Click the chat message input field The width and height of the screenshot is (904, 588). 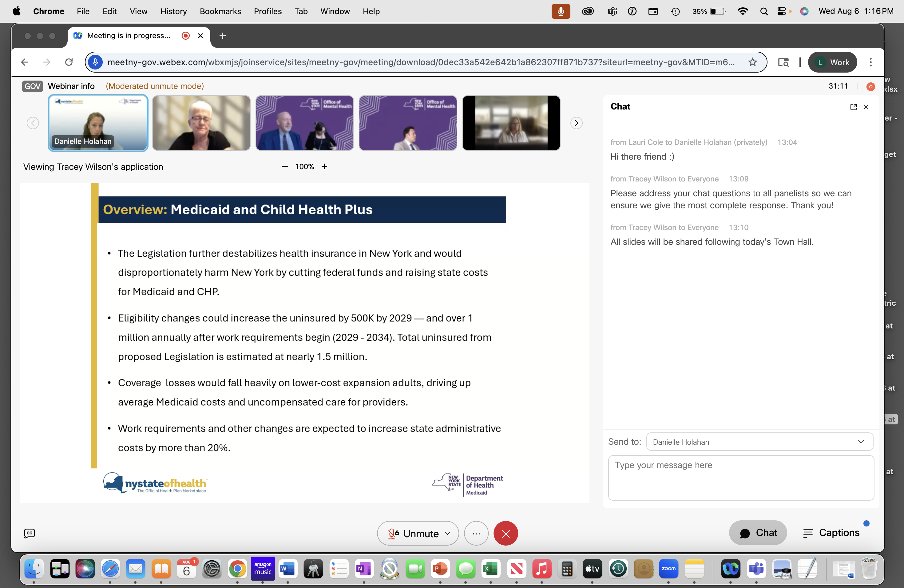coord(741,478)
